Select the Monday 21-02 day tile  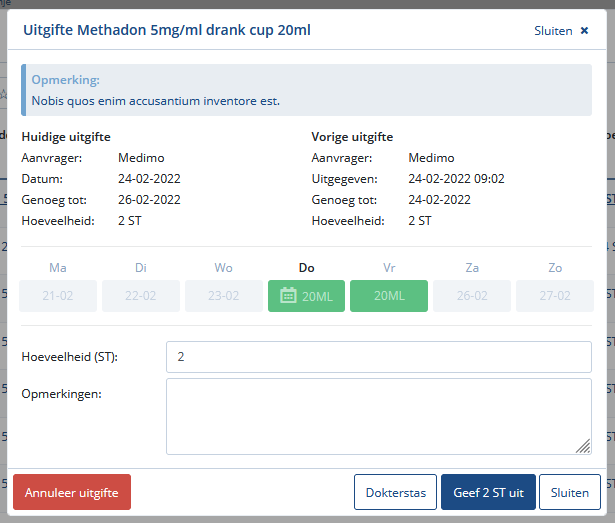click(58, 296)
